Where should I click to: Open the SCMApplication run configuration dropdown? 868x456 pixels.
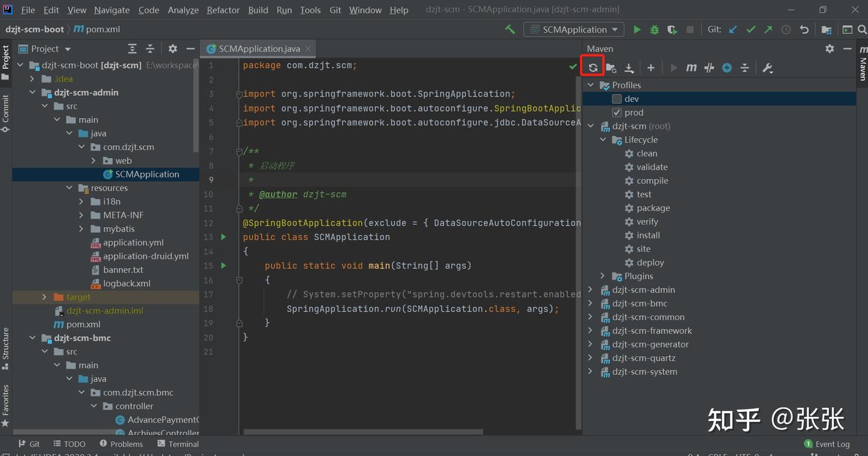tap(574, 30)
